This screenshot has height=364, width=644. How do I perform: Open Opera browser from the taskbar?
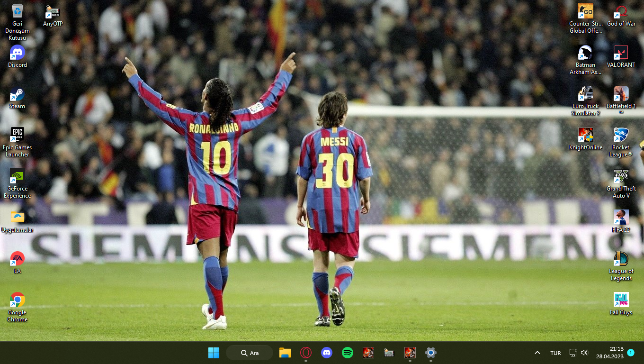coord(306,353)
